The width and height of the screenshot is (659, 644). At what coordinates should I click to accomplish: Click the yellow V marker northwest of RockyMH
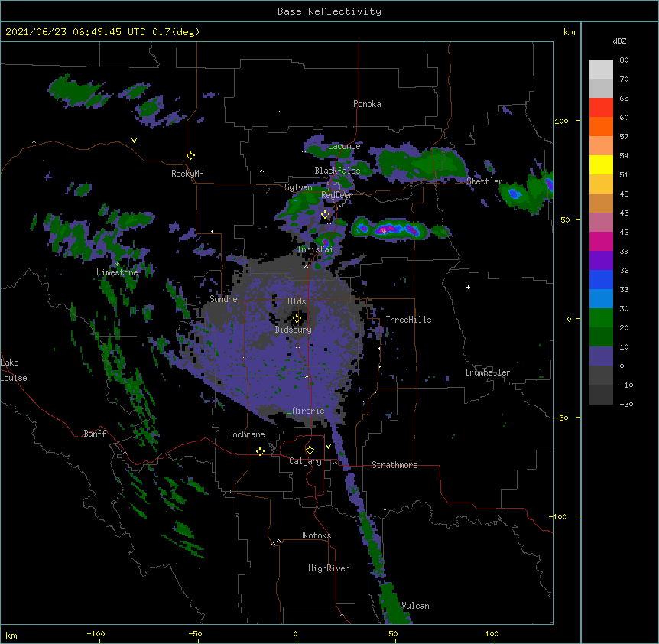coord(134,141)
